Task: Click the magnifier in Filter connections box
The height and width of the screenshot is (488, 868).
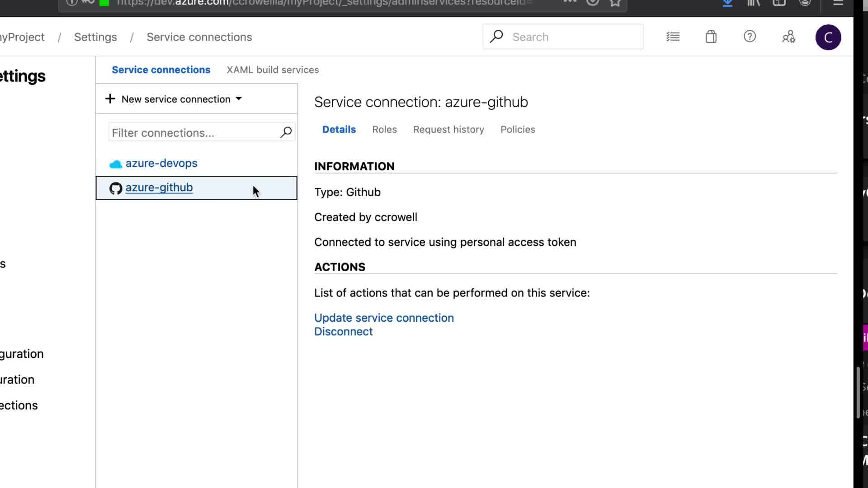Action: [286, 132]
